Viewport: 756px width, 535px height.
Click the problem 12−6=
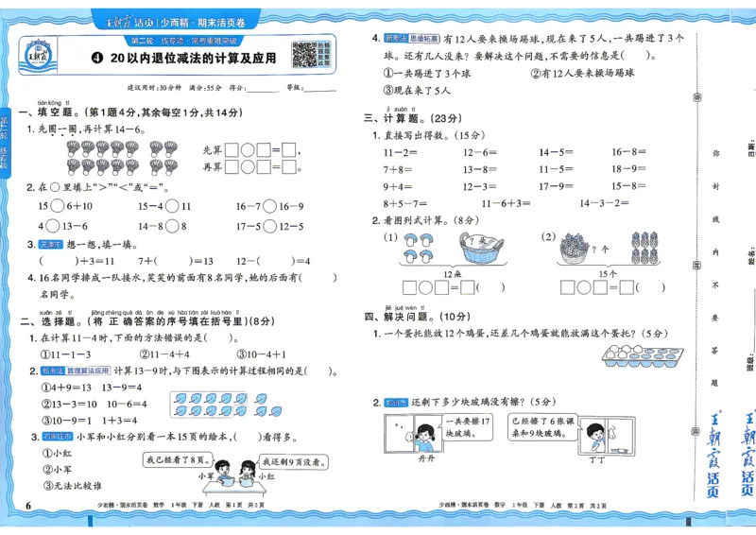coord(480,152)
